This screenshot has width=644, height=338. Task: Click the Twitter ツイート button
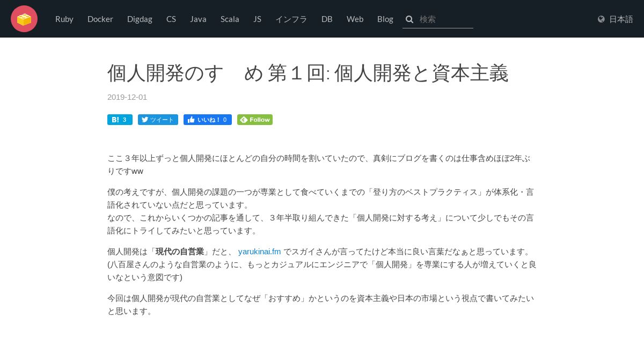tap(158, 120)
